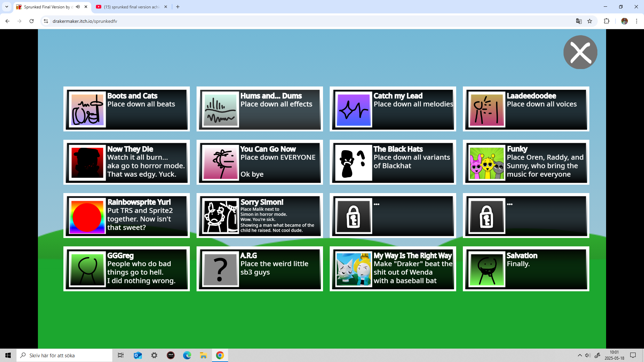Image resolution: width=644 pixels, height=362 pixels.
Task: Reload the current page
Action: 32,21
